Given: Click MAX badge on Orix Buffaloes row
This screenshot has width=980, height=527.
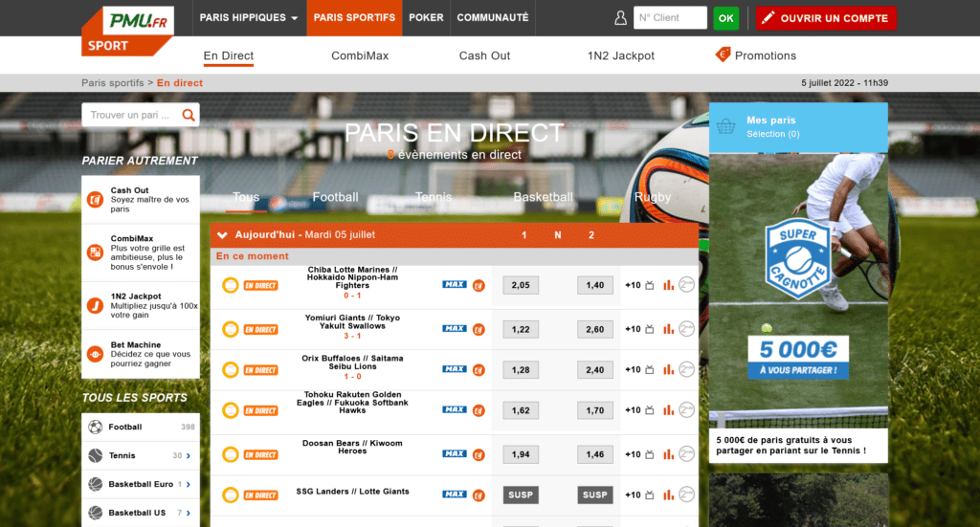Looking at the screenshot, I should tap(455, 369).
